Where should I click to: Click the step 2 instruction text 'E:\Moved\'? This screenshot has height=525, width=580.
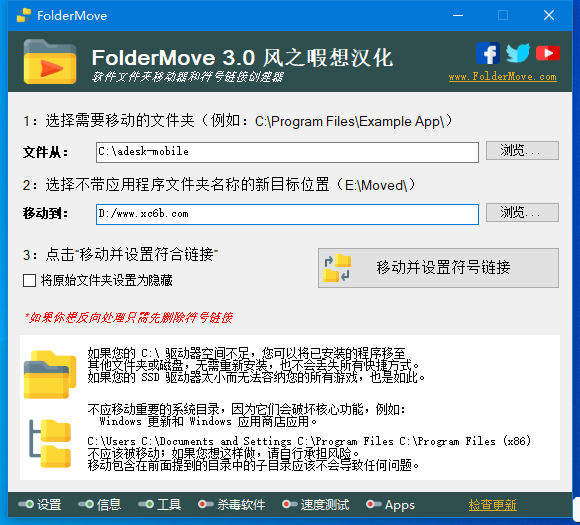coord(376,185)
